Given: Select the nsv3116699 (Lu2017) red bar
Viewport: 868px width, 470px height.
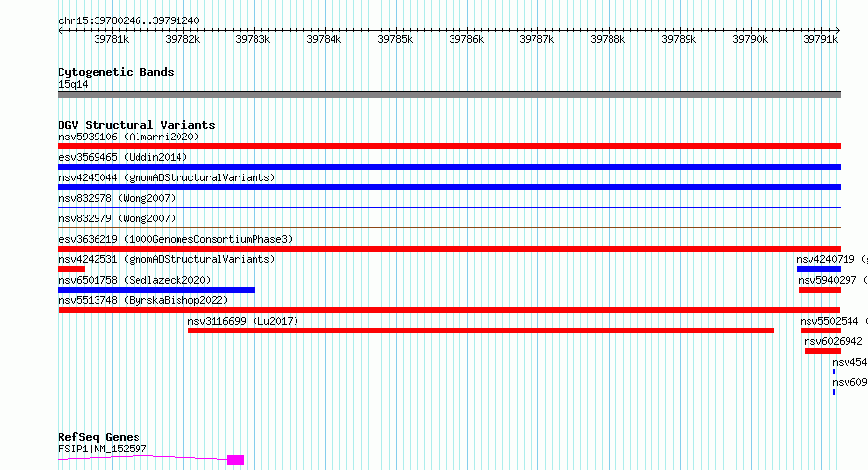Looking at the screenshot, I should [x=481, y=331].
